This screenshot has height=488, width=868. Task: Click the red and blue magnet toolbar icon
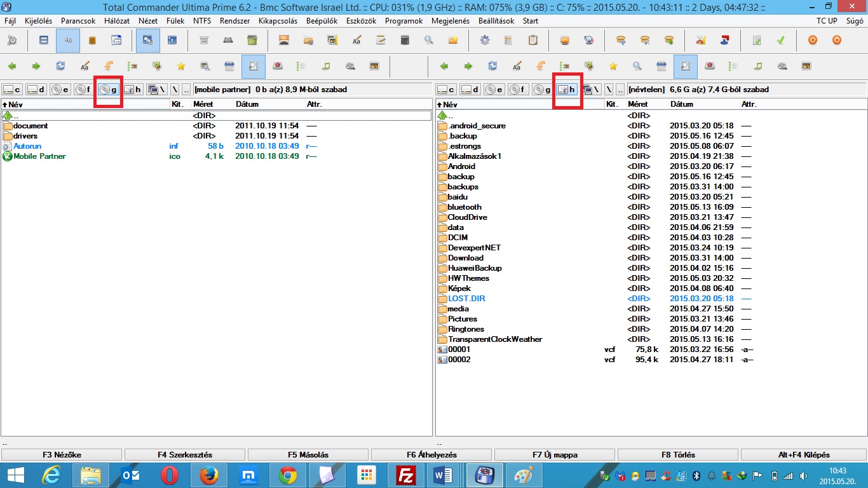pyautogui.click(x=724, y=40)
